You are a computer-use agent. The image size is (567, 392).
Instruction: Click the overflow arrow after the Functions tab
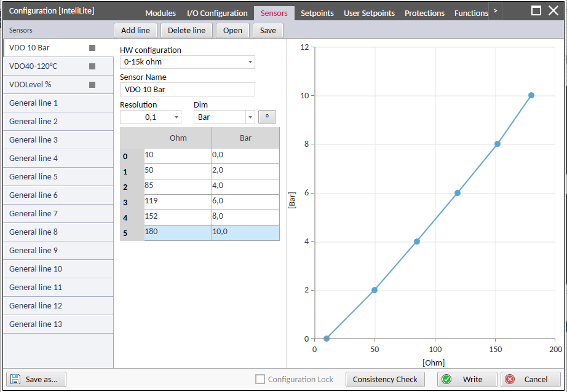[496, 10]
